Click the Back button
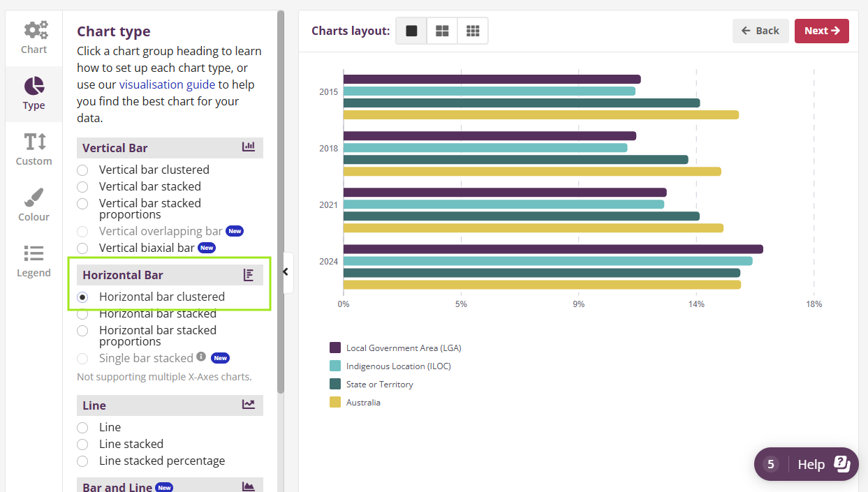Viewport: 868px width, 492px height. (760, 31)
